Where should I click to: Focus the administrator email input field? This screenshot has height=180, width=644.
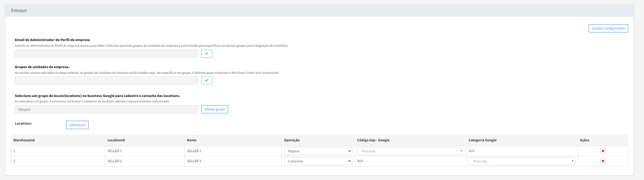[106, 54]
